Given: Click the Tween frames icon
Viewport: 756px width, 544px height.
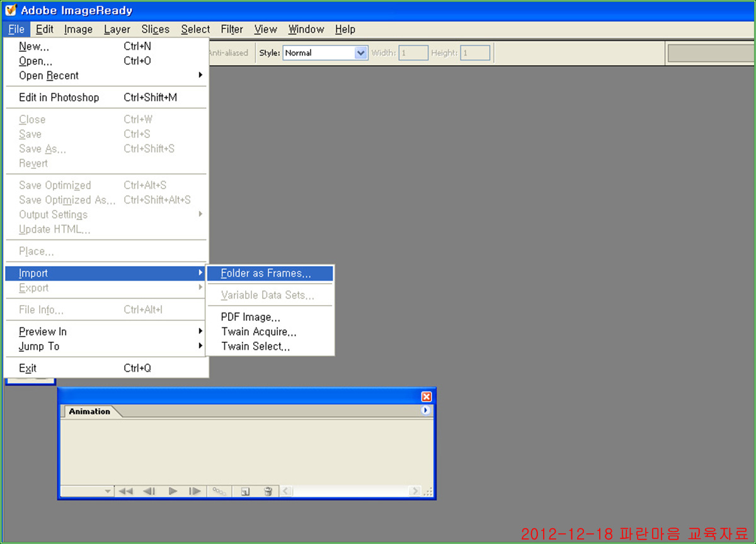Looking at the screenshot, I should 219,491.
